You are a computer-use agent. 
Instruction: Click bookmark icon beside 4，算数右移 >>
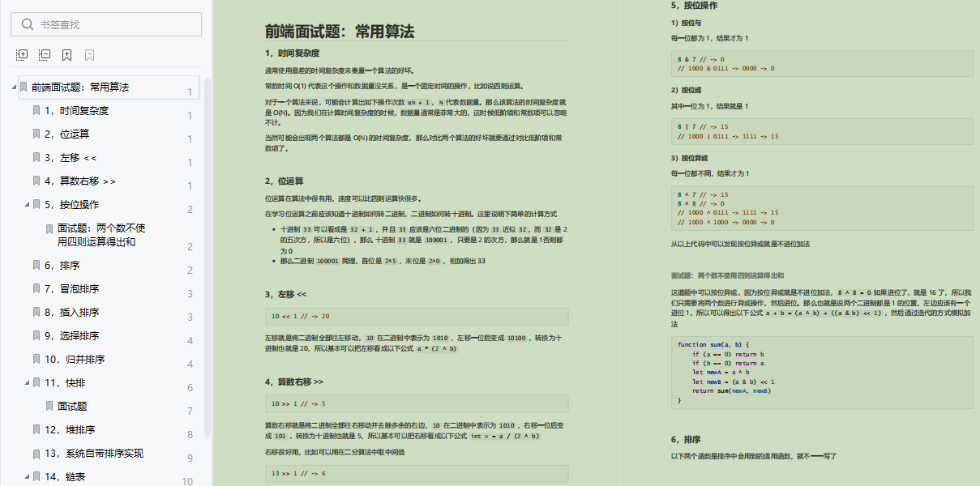tap(36, 181)
